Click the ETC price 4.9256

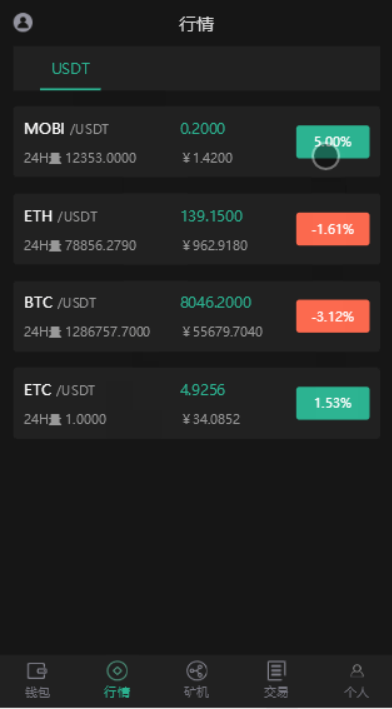click(x=203, y=390)
